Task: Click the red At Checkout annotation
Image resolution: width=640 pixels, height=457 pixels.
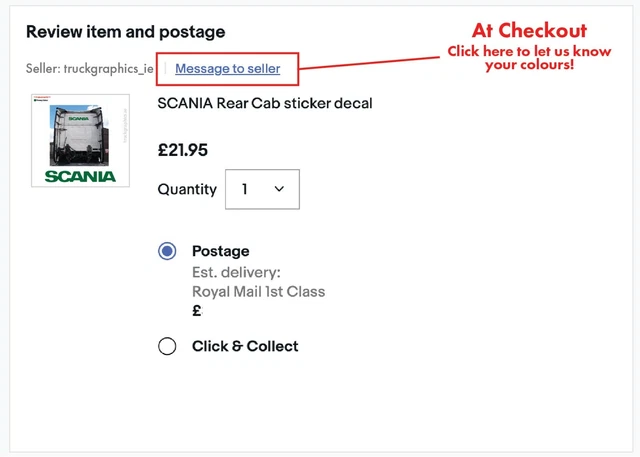Action: (529, 30)
